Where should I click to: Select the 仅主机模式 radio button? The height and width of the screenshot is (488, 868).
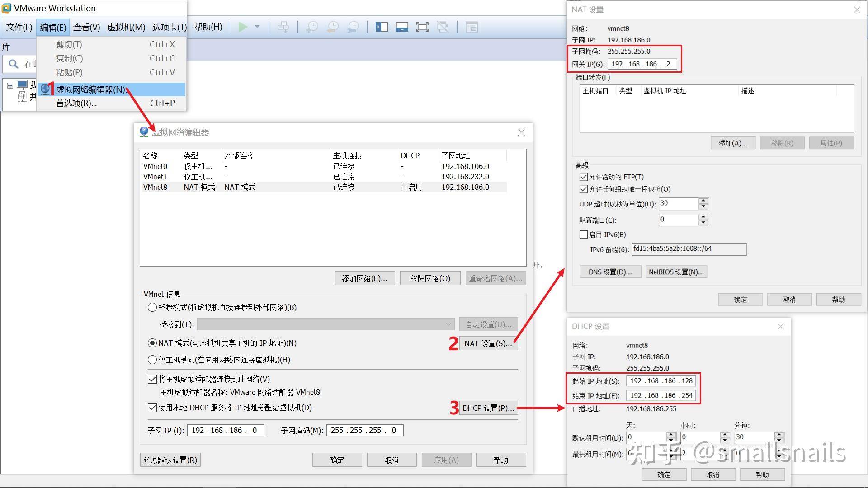tap(152, 360)
